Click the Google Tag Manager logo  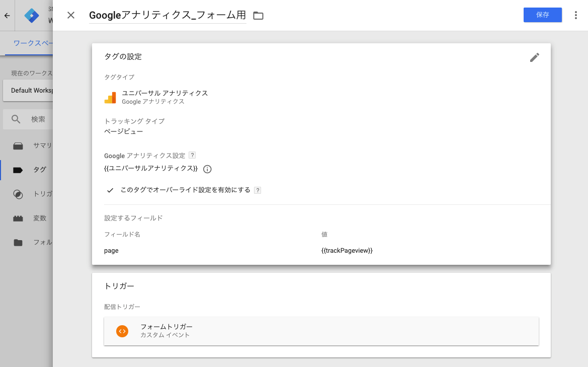pos(32,16)
